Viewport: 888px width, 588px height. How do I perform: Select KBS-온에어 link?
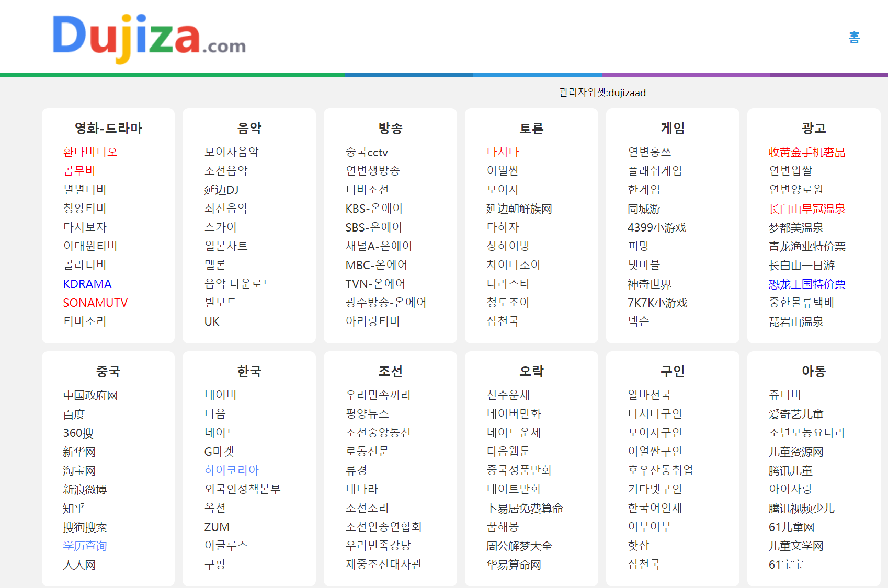[374, 209]
